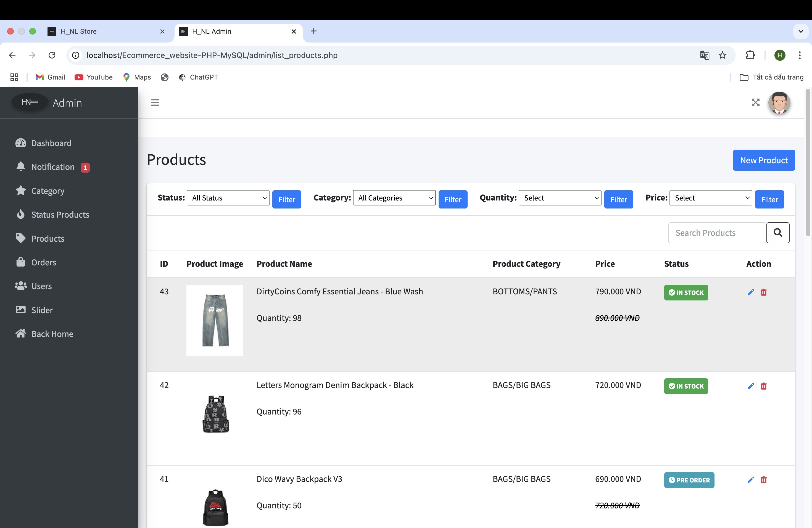Toggle the PRE ORDER status badge on product 41
The width and height of the screenshot is (812, 528).
click(x=689, y=480)
